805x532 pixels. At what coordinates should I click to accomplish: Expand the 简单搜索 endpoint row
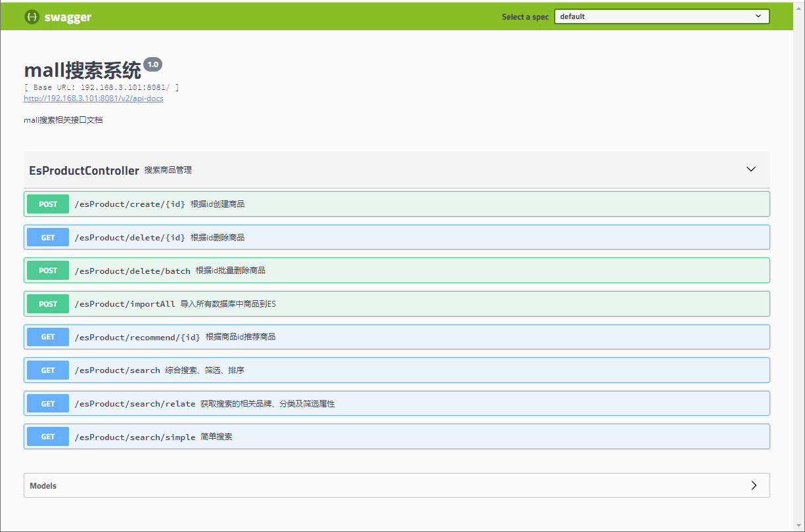click(394, 436)
